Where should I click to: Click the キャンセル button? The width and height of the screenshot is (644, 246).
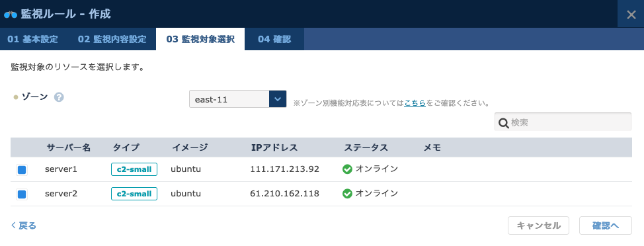click(538, 225)
